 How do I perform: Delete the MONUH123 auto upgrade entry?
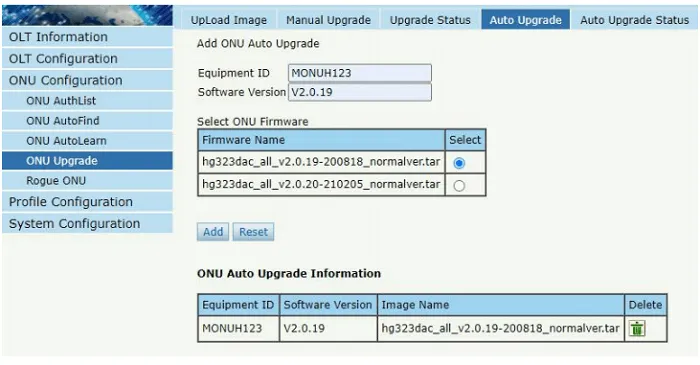click(637, 328)
